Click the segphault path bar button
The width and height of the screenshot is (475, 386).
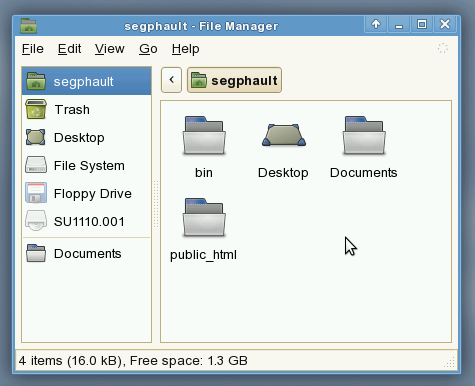234,80
